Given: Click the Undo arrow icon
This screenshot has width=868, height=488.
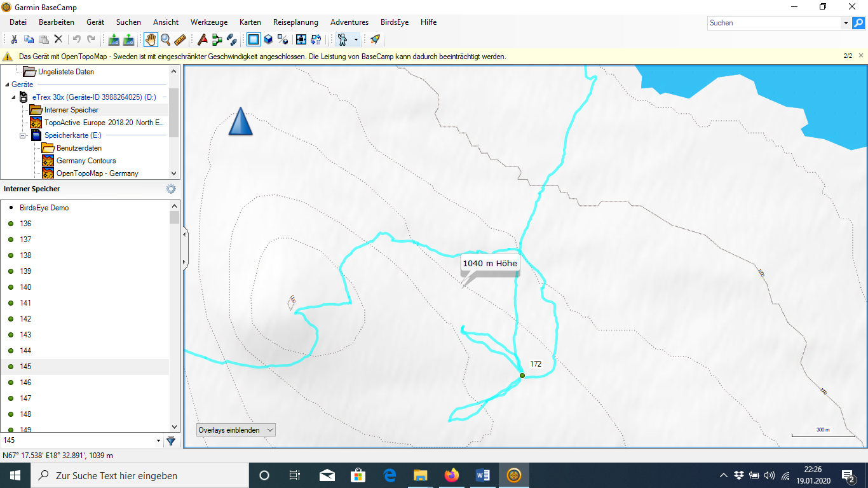Looking at the screenshot, I should click(77, 39).
